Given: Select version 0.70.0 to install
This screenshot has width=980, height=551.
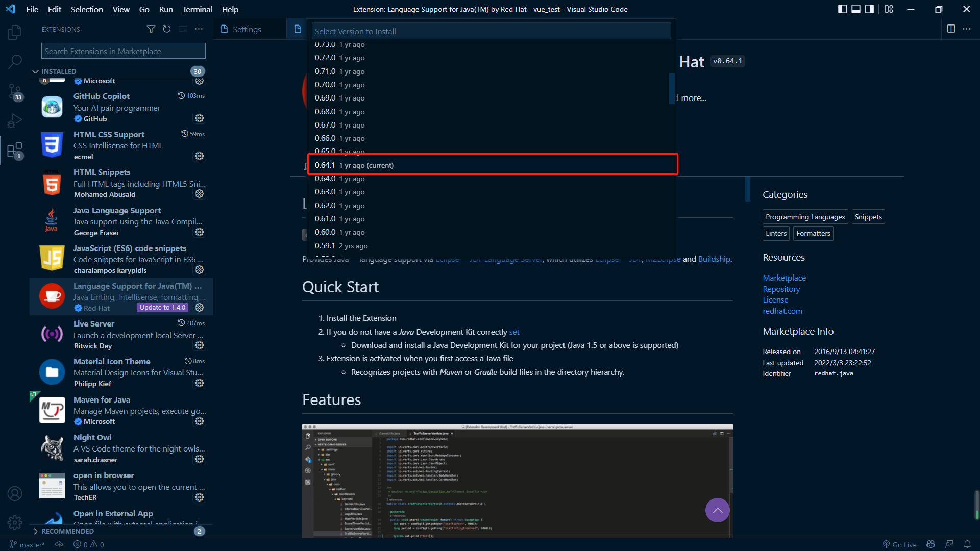Looking at the screenshot, I should 492,85.
